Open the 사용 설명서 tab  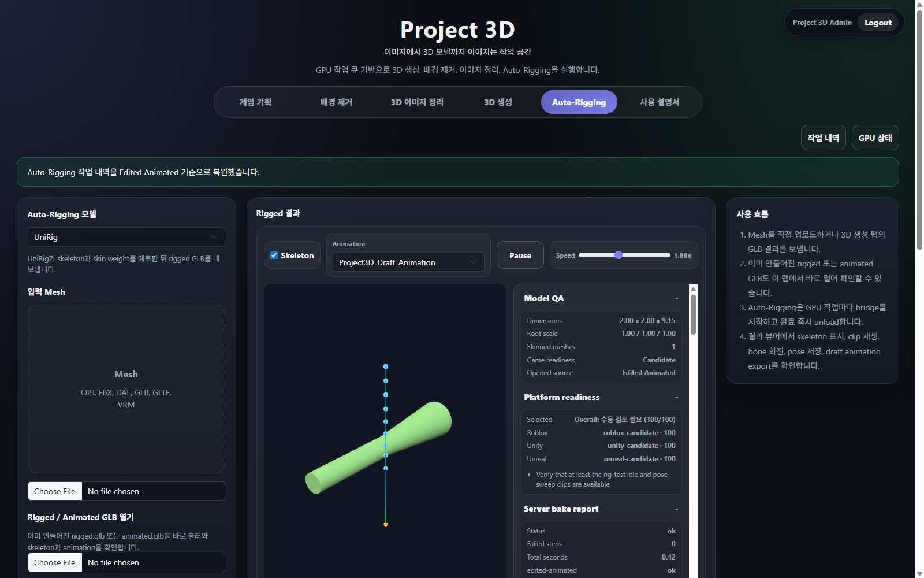tap(660, 102)
